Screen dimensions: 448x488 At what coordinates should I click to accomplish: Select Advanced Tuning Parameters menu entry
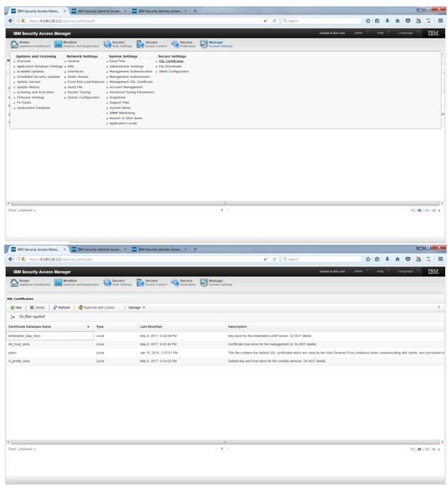(132, 92)
